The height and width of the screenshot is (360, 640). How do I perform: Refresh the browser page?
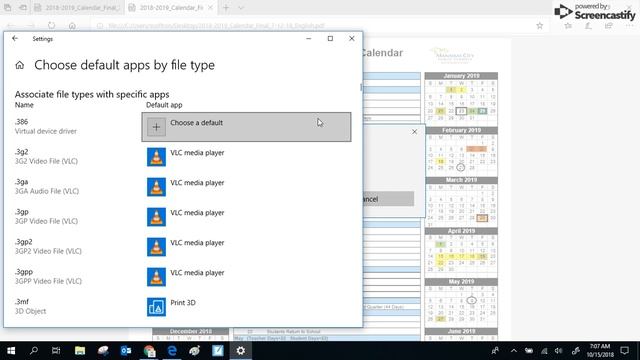[x=51, y=26]
